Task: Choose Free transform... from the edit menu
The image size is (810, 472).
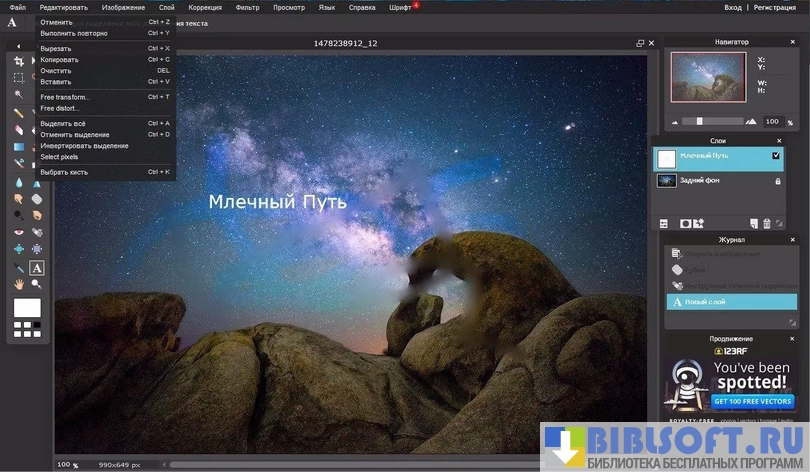Action: pos(65,97)
